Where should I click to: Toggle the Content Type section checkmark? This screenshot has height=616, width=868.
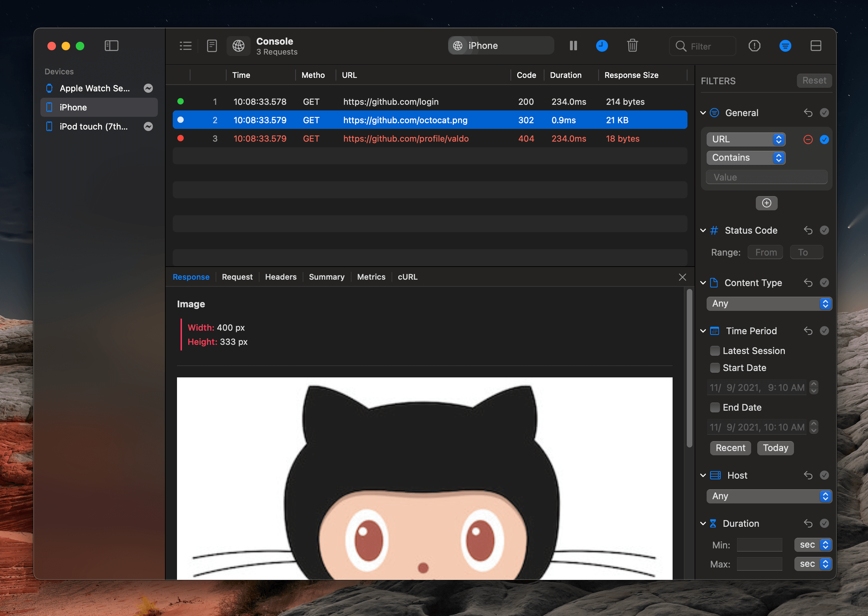click(824, 283)
